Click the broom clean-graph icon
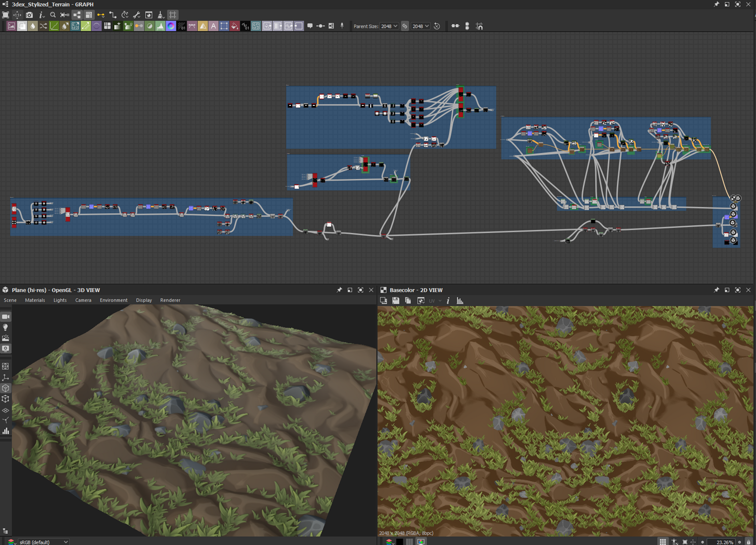 (160, 15)
